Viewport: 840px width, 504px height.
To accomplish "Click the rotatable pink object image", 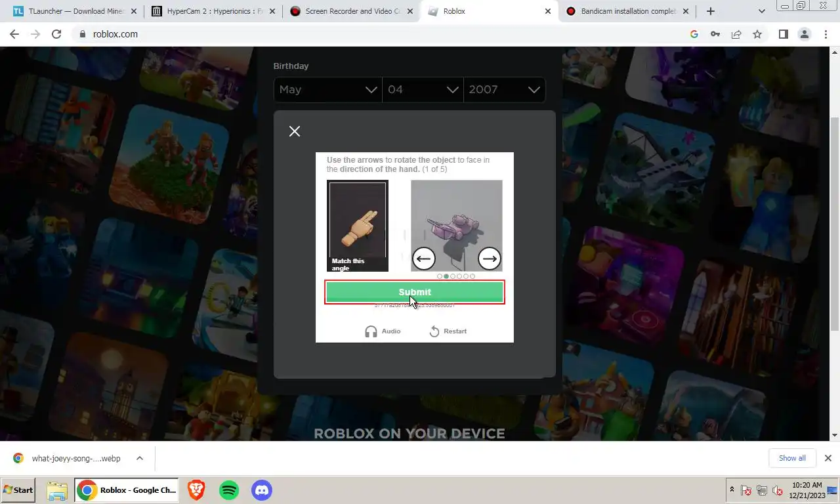I will 457,226.
